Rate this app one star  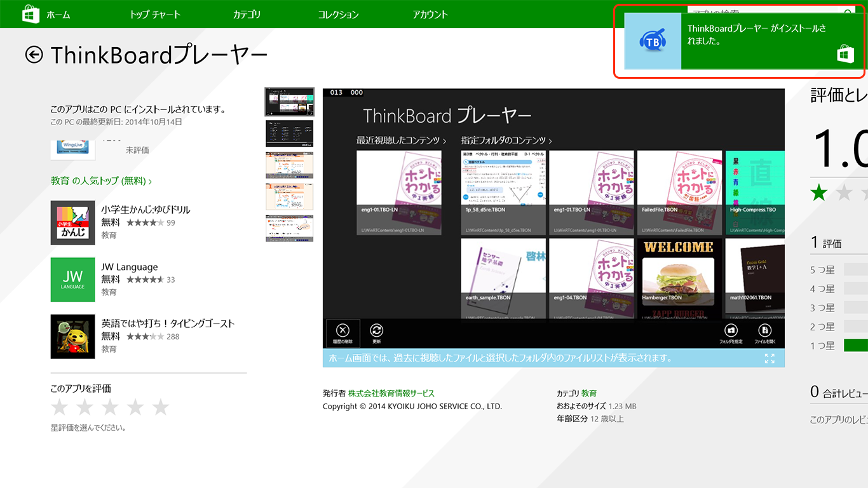point(59,407)
